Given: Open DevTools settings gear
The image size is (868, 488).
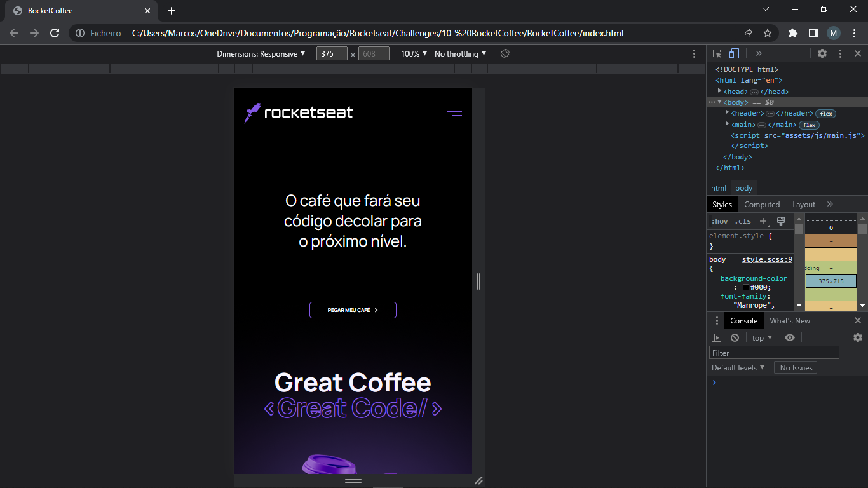Looking at the screenshot, I should pos(822,53).
